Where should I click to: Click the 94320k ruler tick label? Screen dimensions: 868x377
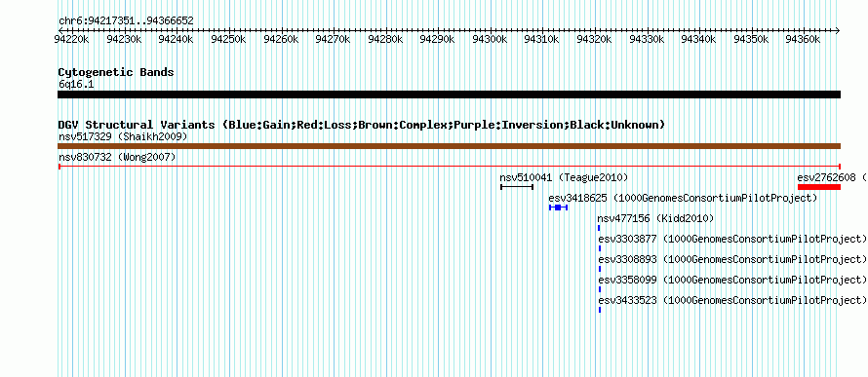click(x=594, y=39)
